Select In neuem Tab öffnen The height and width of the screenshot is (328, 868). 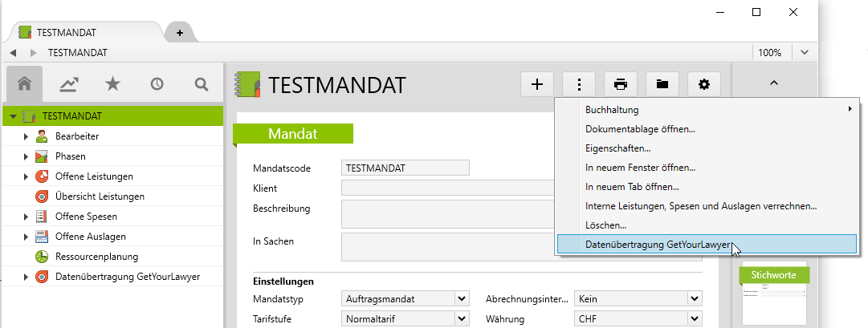coord(707,187)
